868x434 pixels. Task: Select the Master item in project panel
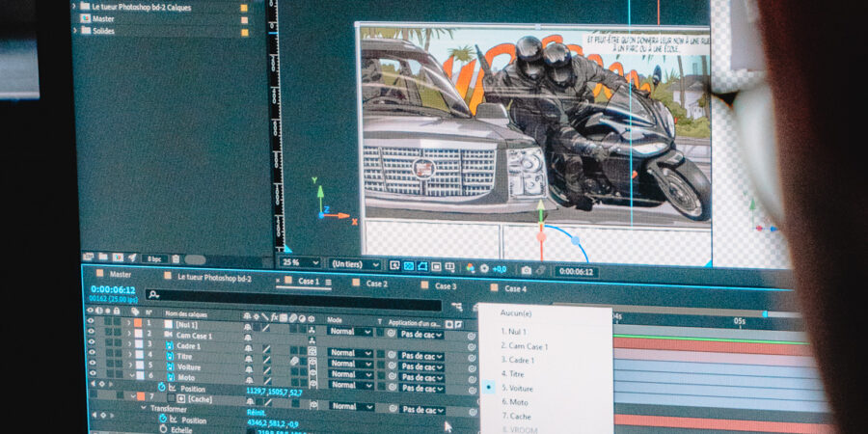coord(103,18)
